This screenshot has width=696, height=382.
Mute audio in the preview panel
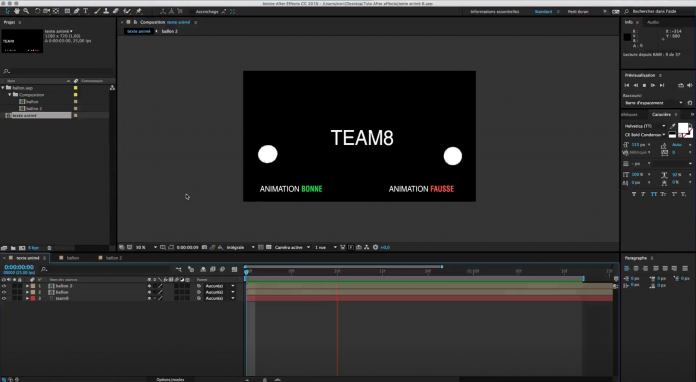(x=689, y=85)
